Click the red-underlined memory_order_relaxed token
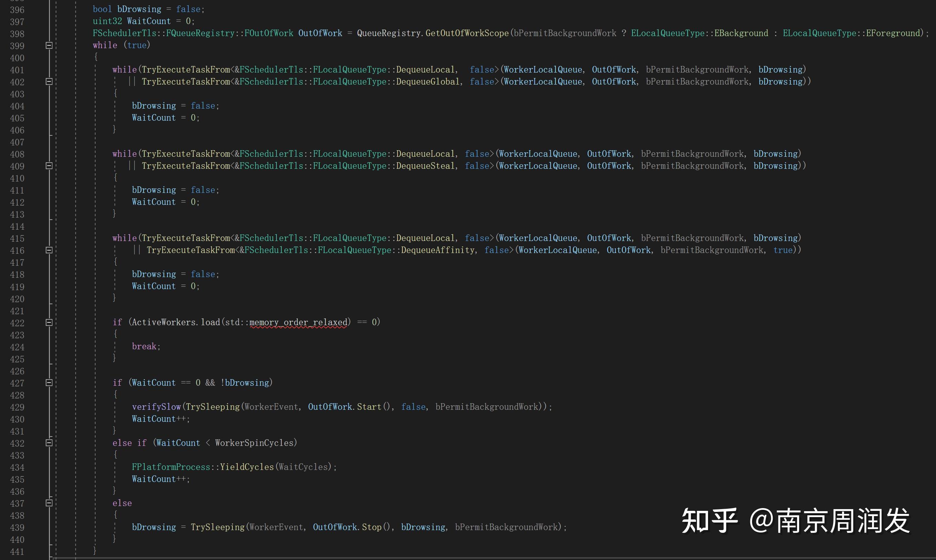Viewport: 936px width, 560px height. 298,322
